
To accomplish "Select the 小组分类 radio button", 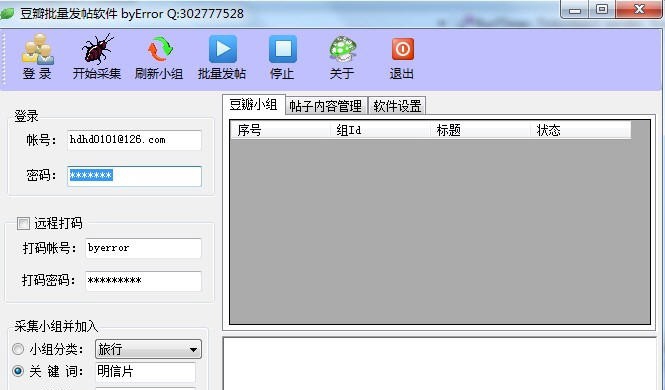I will (18, 349).
